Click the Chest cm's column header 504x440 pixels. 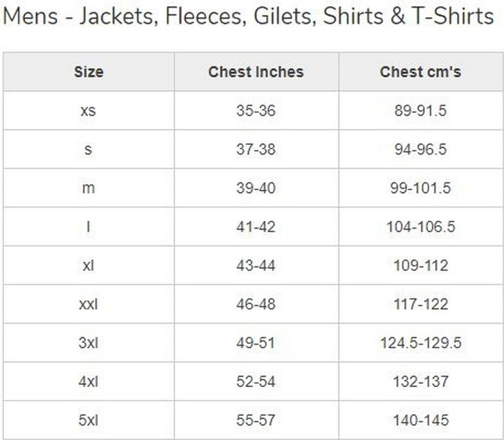(x=420, y=72)
